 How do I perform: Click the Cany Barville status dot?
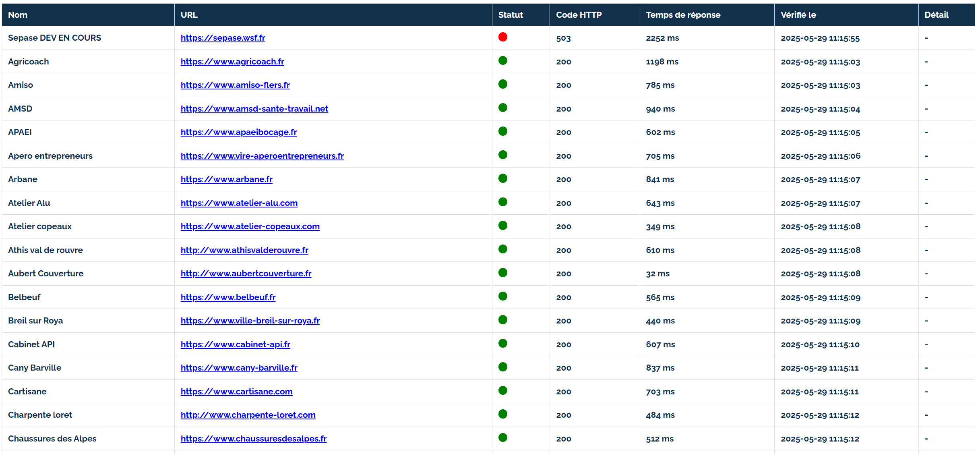(x=503, y=367)
